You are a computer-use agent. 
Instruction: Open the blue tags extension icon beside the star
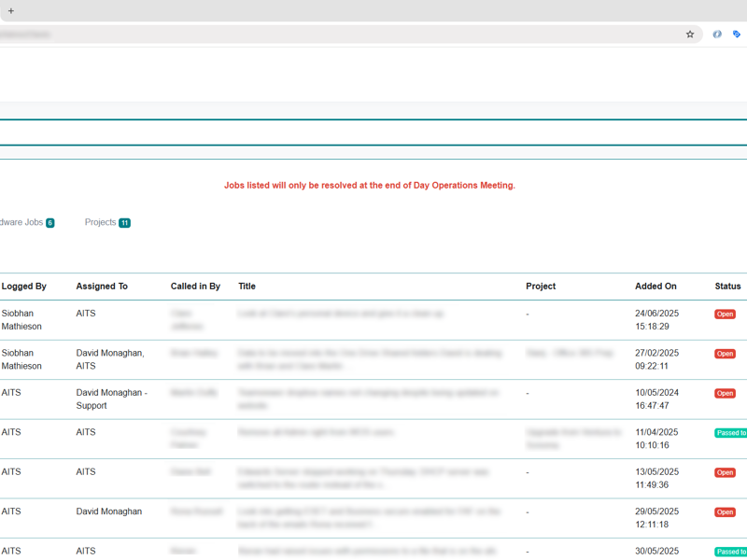tap(737, 34)
